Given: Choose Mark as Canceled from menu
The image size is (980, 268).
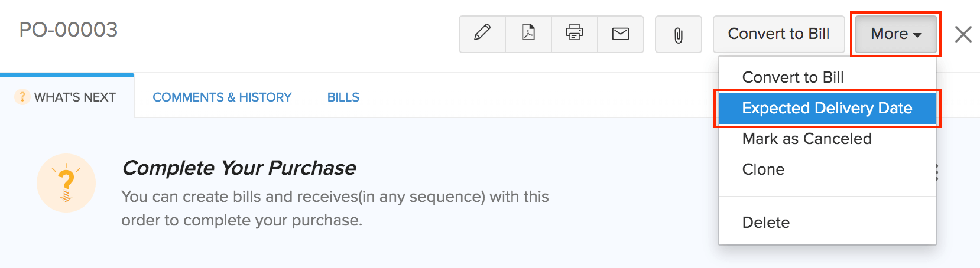Looking at the screenshot, I should (x=807, y=139).
